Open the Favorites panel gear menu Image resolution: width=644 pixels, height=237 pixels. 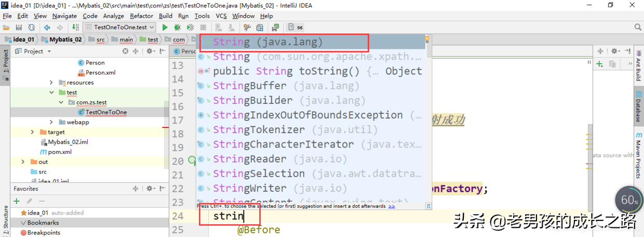pyautogui.click(x=150, y=189)
